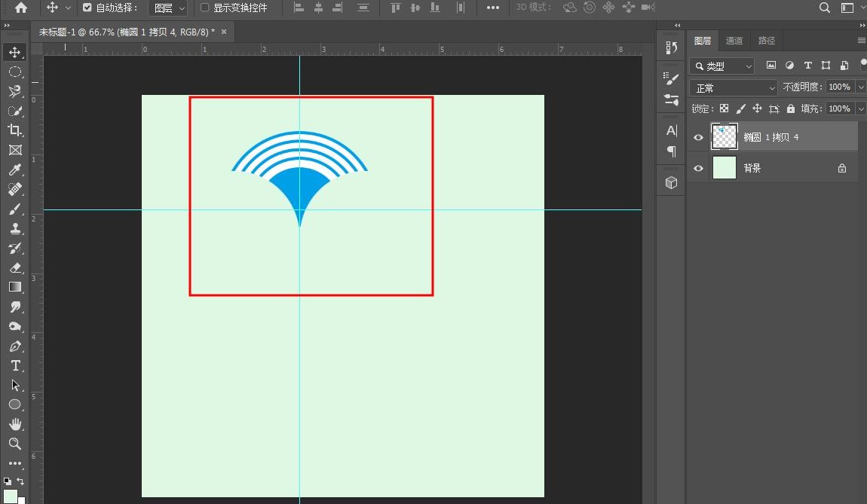The height and width of the screenshot is (504, 867).
Task: Activate the Crop tool
Action: pyautogui.click(x=15, y=130)
